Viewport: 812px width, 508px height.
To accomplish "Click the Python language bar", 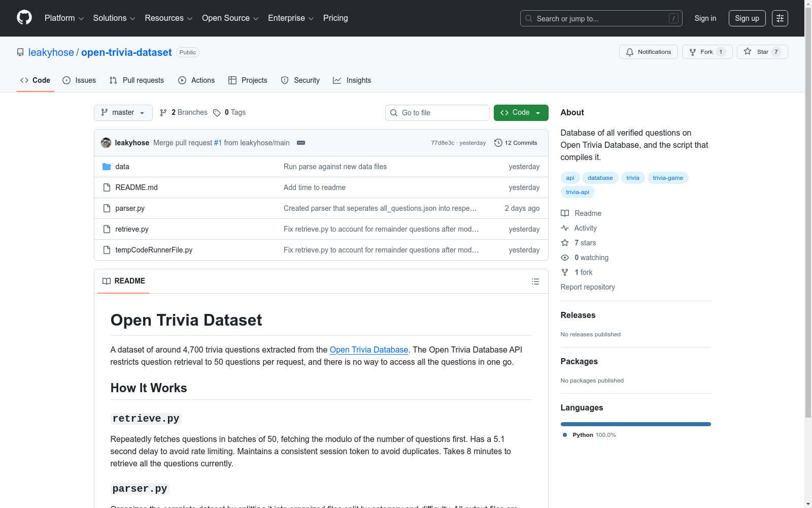I will click(x=636, y=424).
